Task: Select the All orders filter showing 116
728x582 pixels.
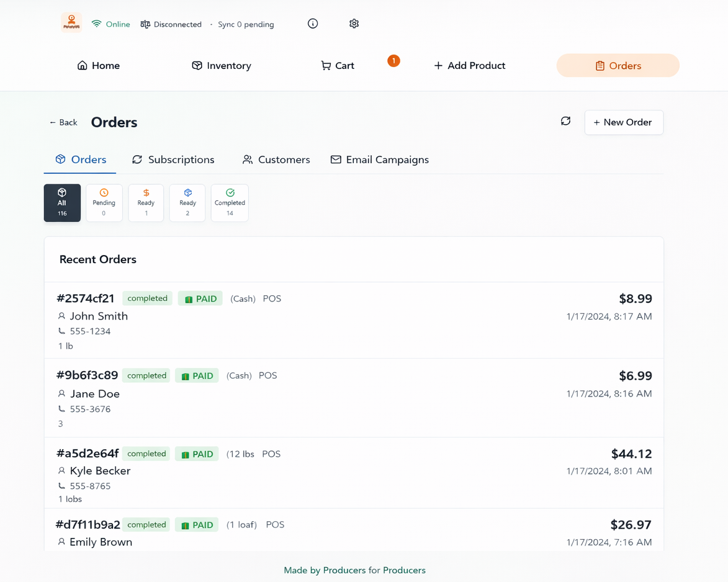Action: [x=62, y=202]
